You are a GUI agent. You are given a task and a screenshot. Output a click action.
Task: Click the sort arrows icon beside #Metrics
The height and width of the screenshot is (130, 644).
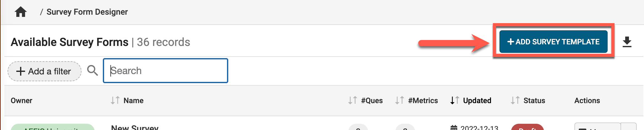pos(399,100)
